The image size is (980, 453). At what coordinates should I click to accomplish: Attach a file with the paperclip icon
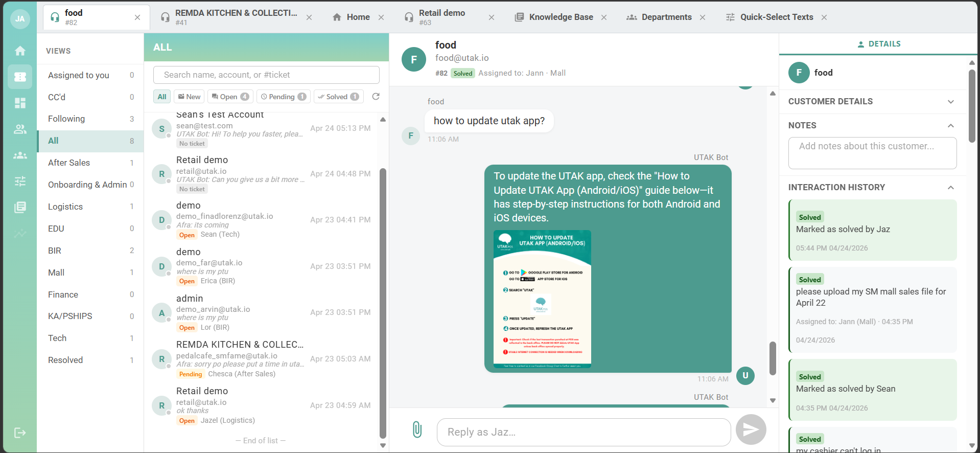417,429
